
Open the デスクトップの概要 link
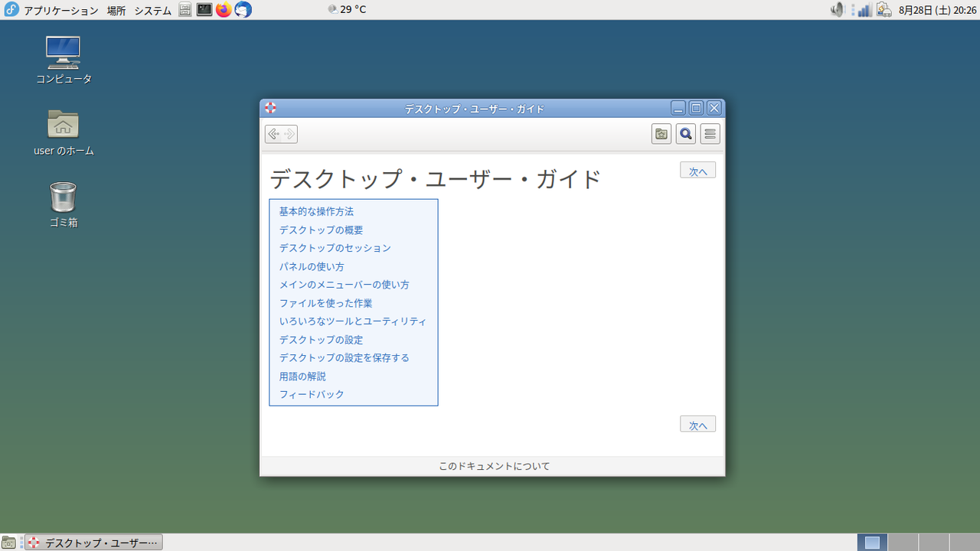tap(321, 230)
